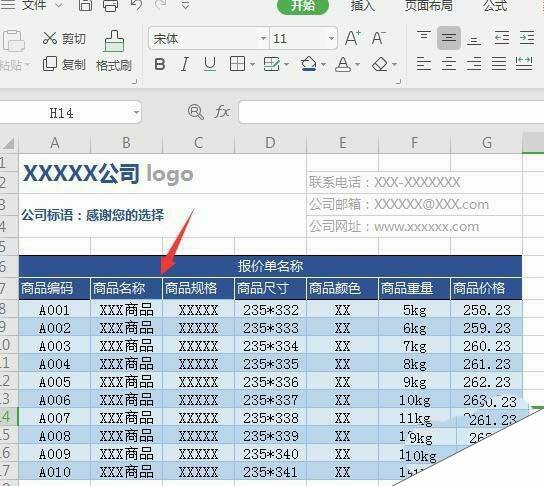544x486 pixels.
Task: Open the clear eraser dropdown arrow
Action: click(394, 65)
